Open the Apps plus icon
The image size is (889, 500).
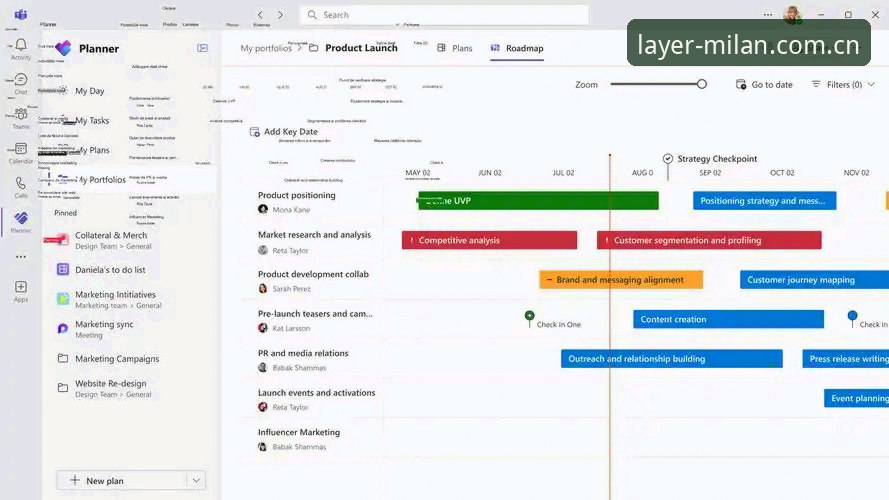click(x=21, y=287)
